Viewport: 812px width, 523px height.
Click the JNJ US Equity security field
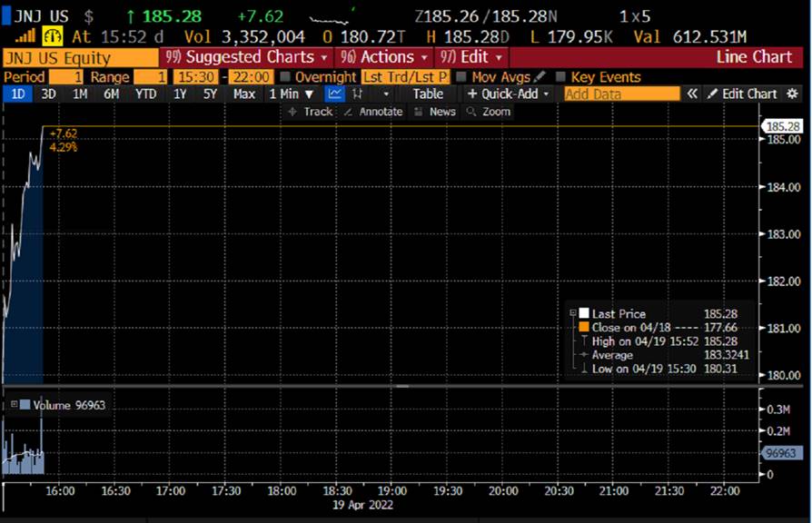(x=80, y=57)
